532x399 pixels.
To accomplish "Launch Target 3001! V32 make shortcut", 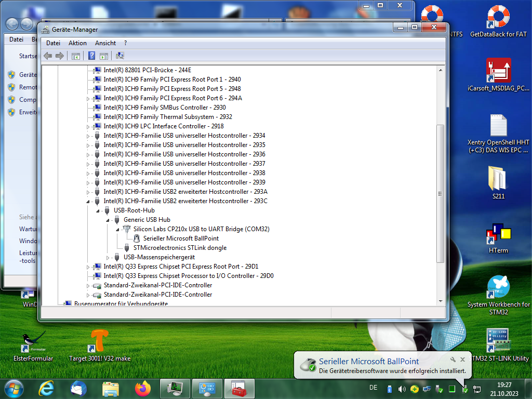I will point(100,345).
